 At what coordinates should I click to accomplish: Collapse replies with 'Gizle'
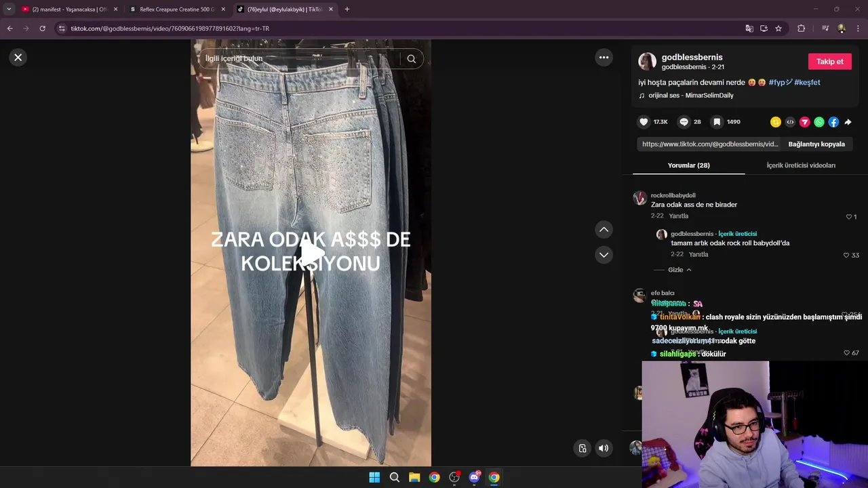(679, 270)
